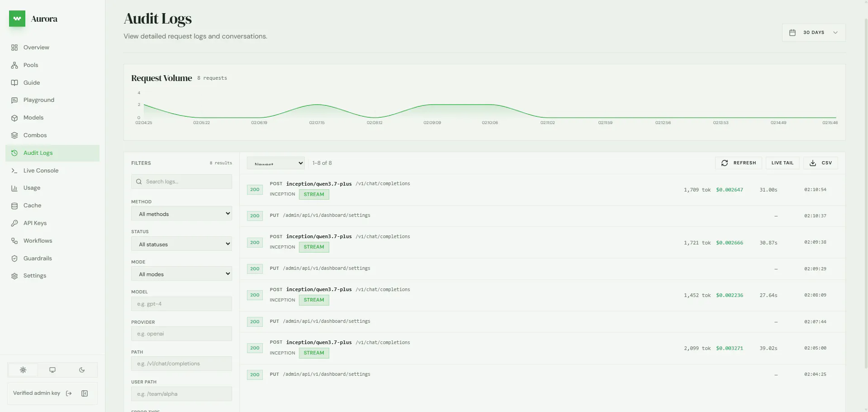Image resolution: width=868 pixels, height=412 pixels.
Task: Open the PUT settings log at 02:04:25
Action: 542,375
